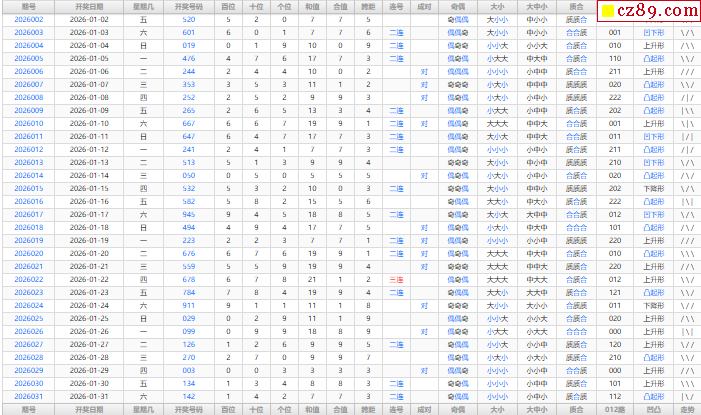Select date cell 2026-01-18

[89, 228]
